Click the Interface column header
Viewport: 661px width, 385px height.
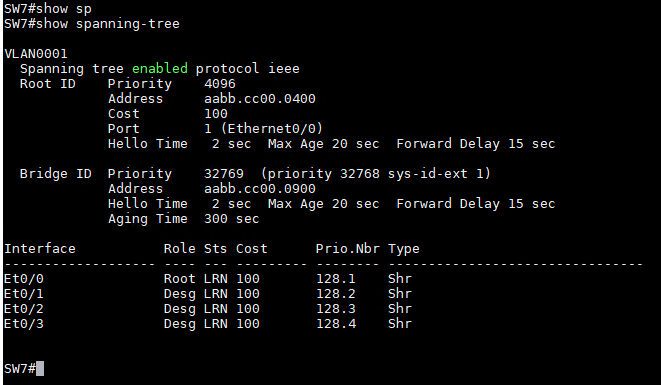[40, 249]
